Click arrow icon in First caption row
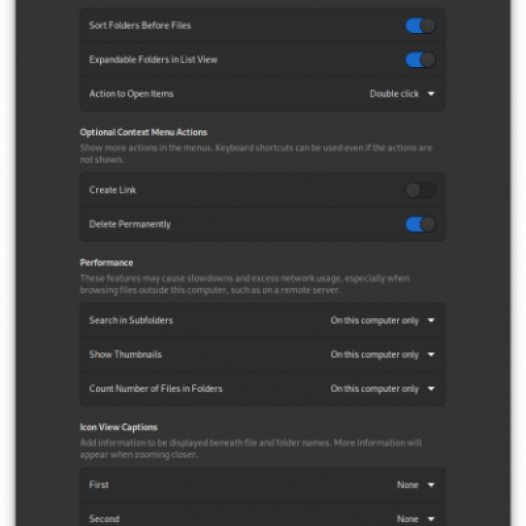Image resolution: width=526 pixels, height=526 pixels. (x=431, y=485)
